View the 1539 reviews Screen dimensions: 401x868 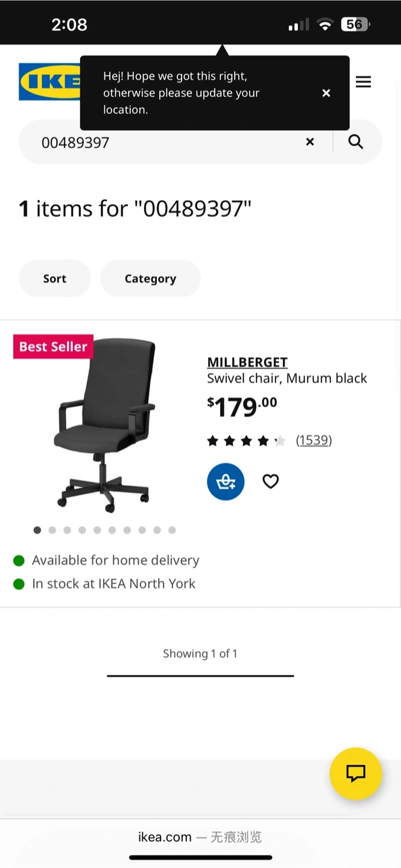tap(314, 441)
